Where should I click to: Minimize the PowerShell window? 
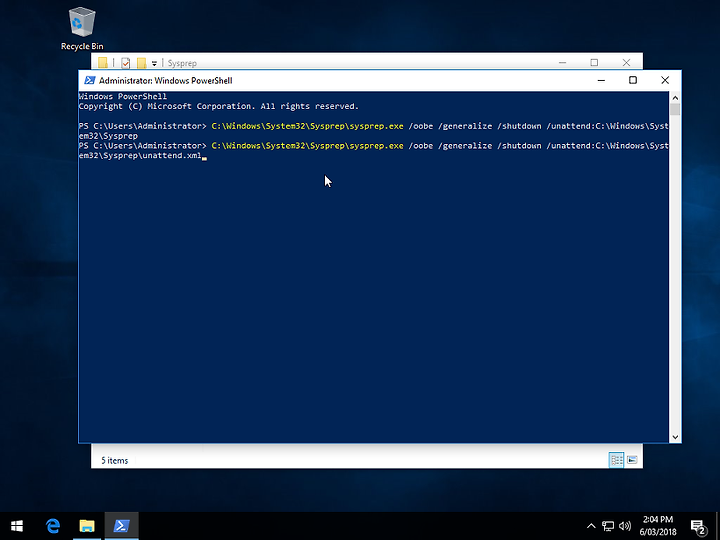tap(601, 80)
